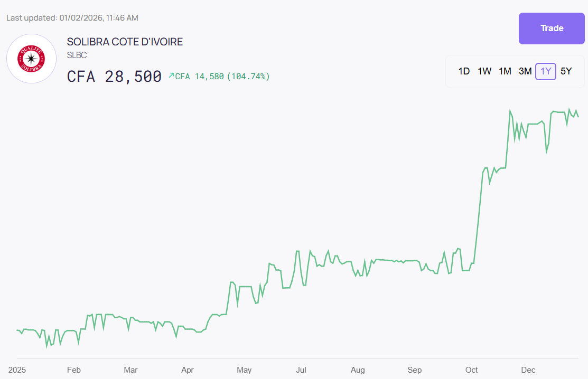Choose the 3M time range
The width and height of the screenshot is (588, 379).
(x=525, y=71)
